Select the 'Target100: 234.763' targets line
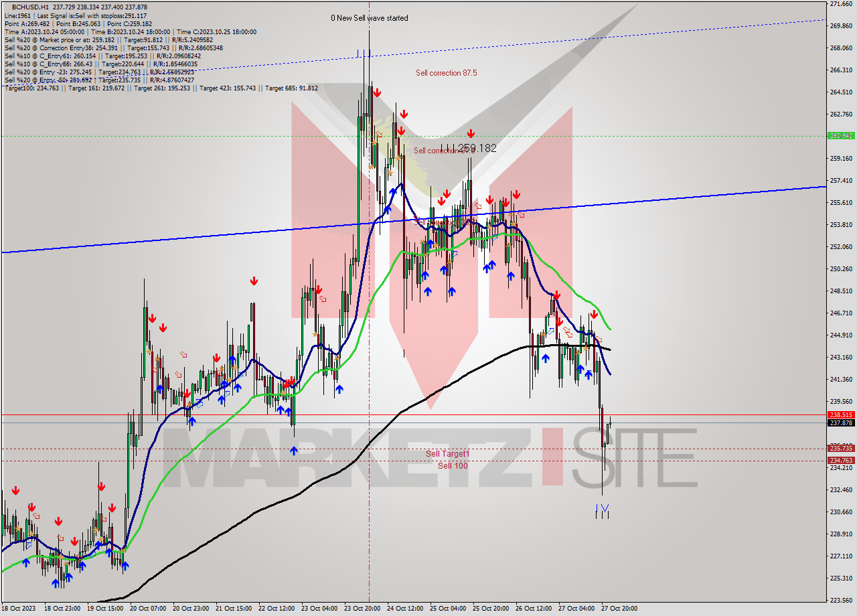The width and height of the screenshot is (857, 616). pos(161,88)
